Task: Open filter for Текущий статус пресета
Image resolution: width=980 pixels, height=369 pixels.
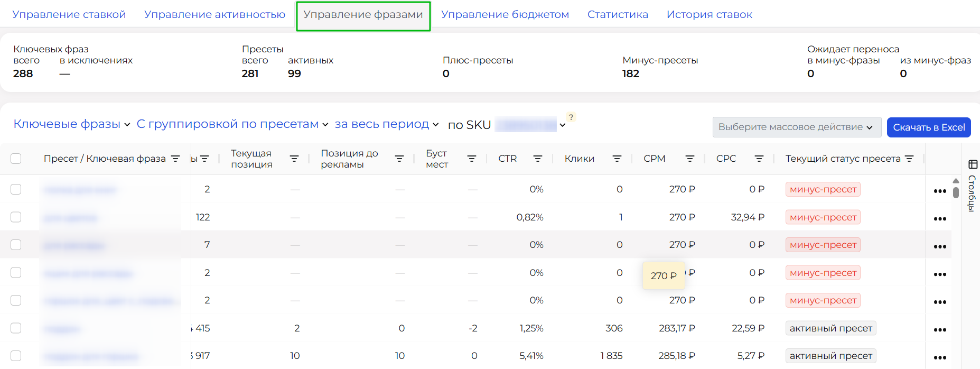Action: click(x=909, y=159)
